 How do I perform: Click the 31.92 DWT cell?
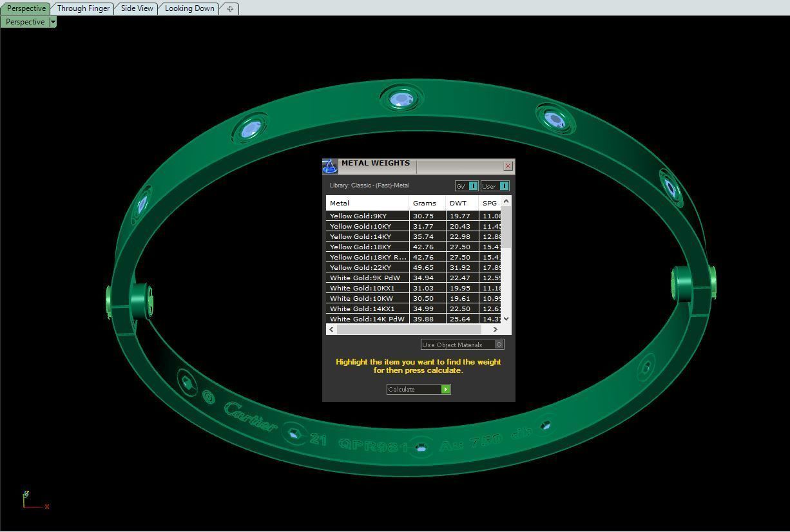click(462, 267)
